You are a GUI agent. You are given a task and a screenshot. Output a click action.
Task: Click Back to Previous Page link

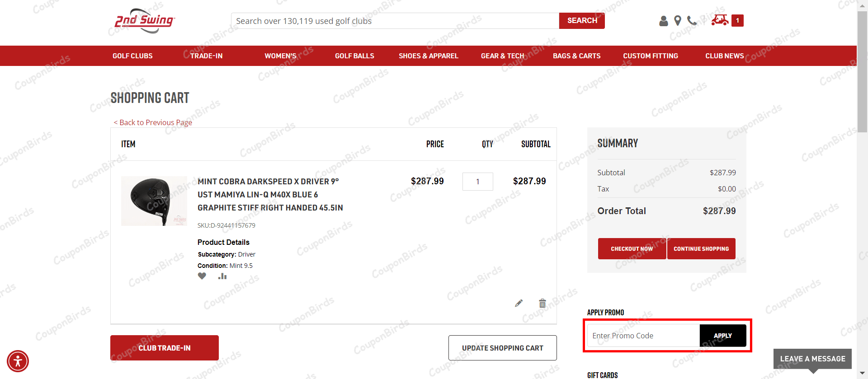[x=153, y=122]
